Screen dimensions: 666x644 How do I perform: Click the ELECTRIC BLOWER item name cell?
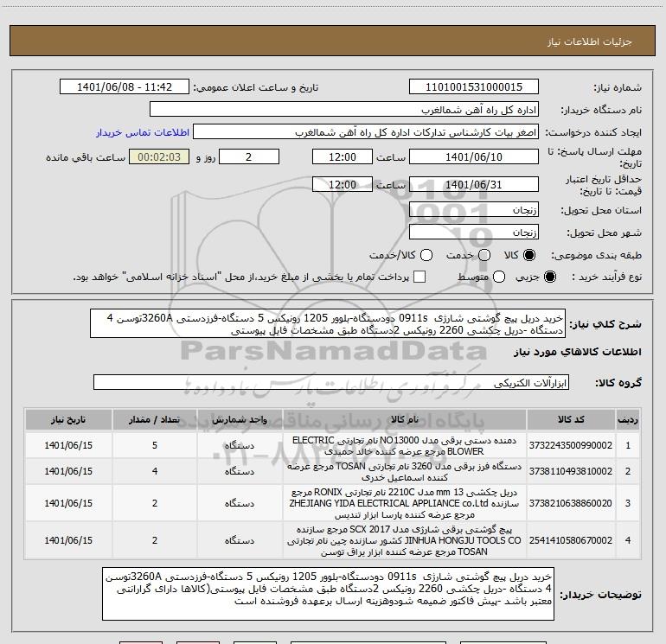tap(405, 445)
